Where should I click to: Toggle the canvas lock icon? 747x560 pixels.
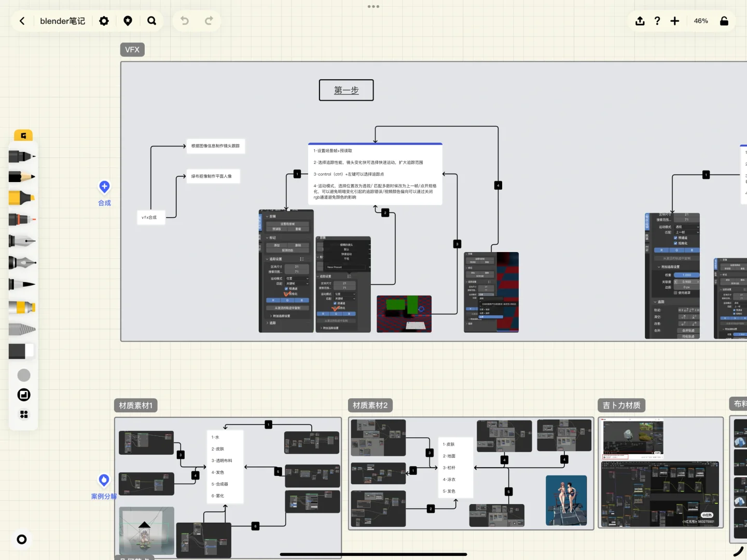click(x=724, y=21)
